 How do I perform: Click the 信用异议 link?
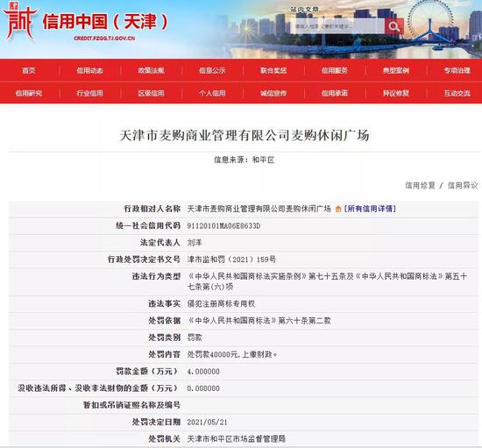click(x=463, y=185)
